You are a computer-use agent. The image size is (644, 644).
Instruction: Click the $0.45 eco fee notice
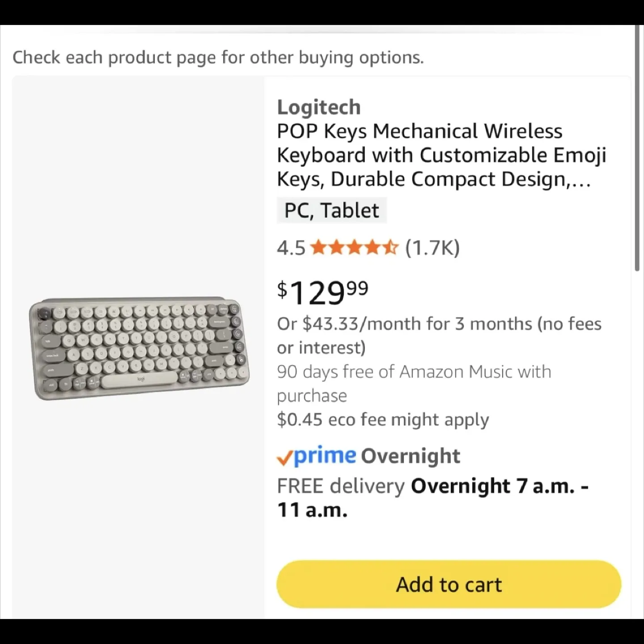(x=383, y=419)
